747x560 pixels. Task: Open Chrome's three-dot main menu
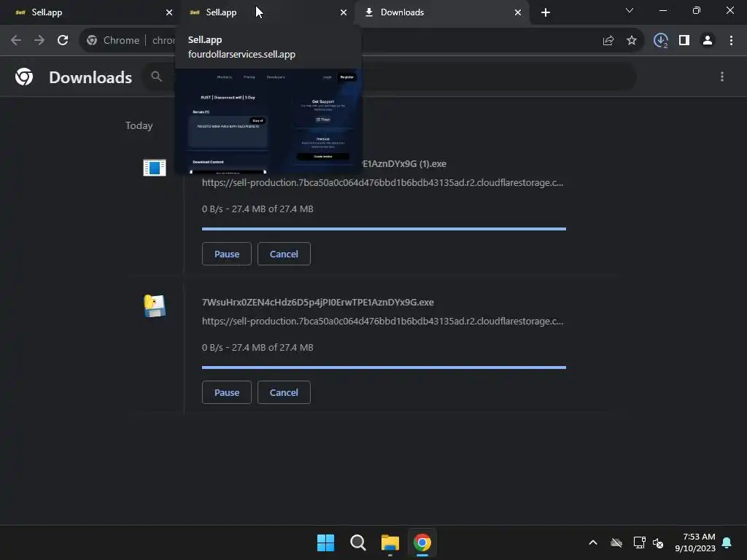(x=731, y=41)
